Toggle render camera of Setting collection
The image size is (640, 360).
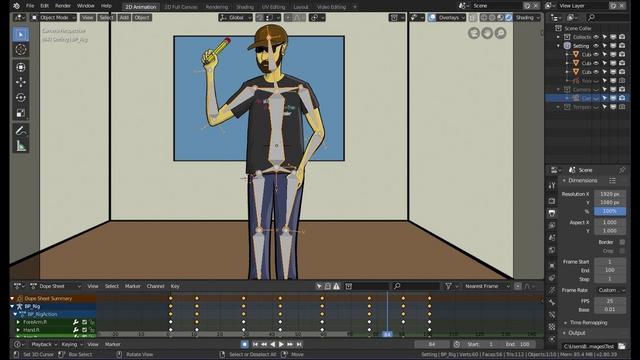coord(622,46)
